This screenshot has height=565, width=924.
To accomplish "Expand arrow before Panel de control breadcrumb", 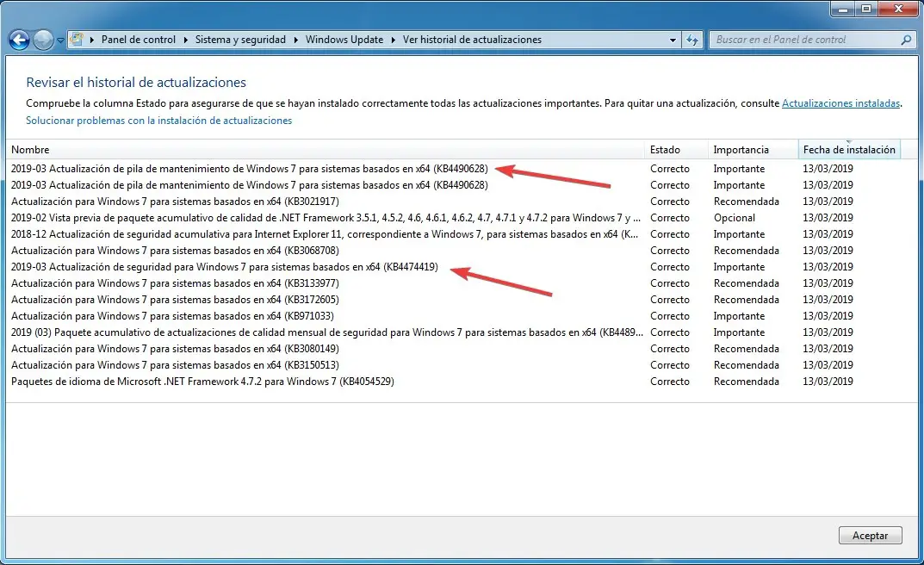I will pyautogui.click(x=92, y=40).
